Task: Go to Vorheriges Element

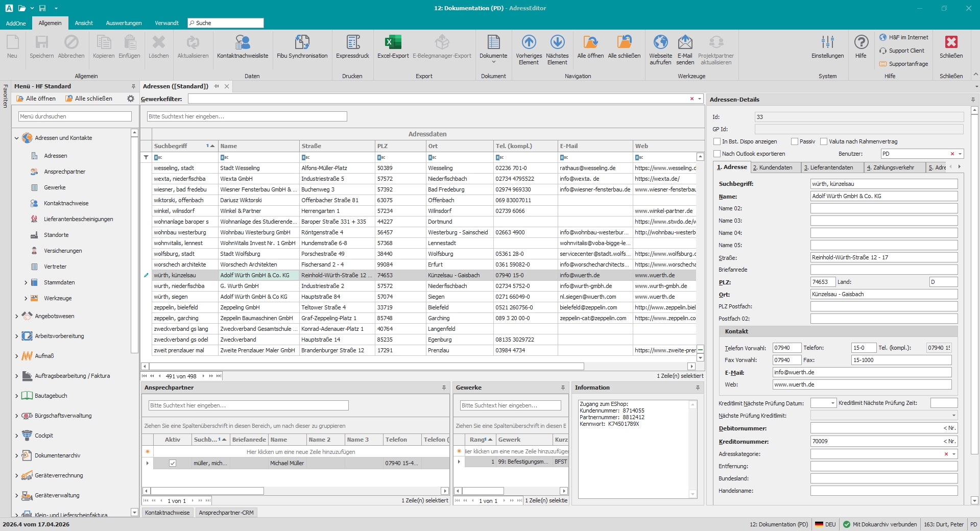Action: (x=529, y=50)
